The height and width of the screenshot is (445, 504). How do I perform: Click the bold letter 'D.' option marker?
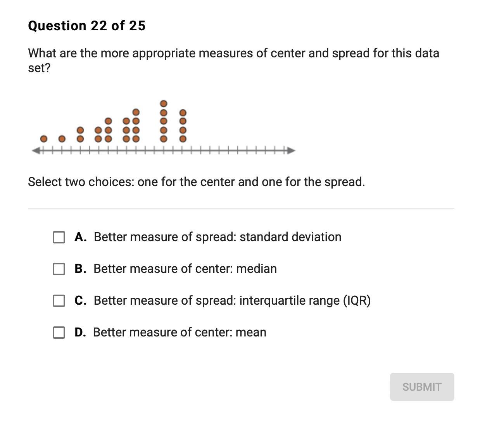(x=80, y=332)
